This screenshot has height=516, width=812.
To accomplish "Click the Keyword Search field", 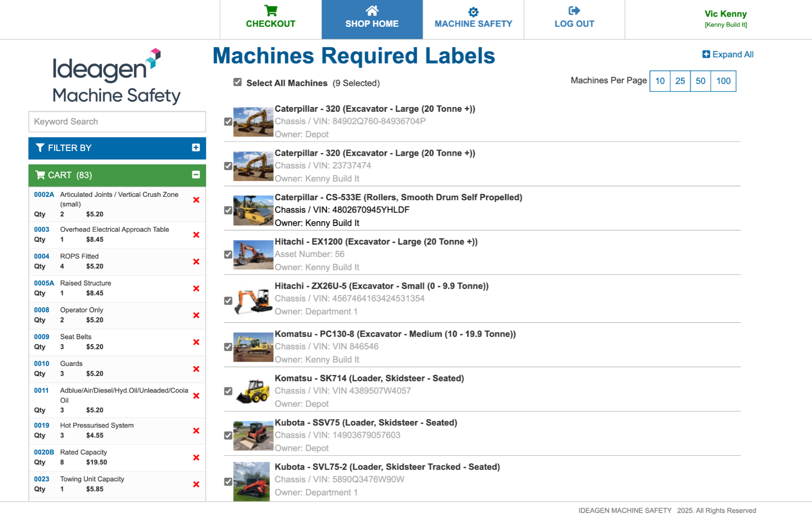I will 117,121.
